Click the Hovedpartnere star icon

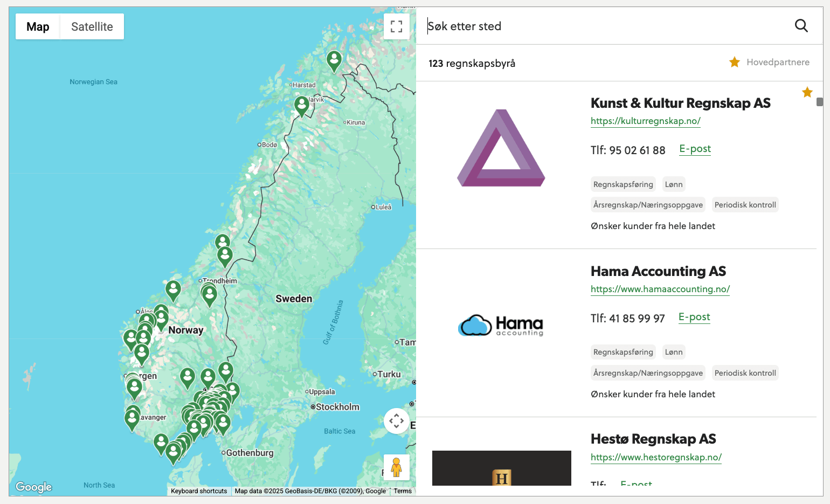pos(735,62)
